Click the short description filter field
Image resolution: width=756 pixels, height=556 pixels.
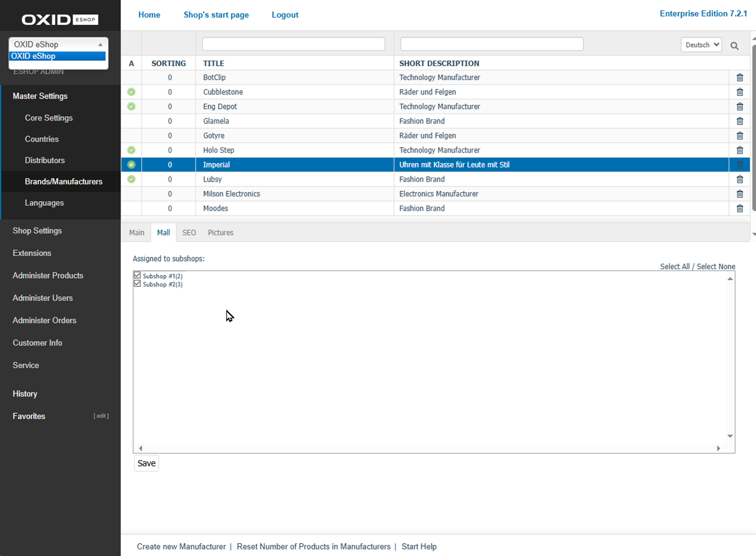pos(491,44)
